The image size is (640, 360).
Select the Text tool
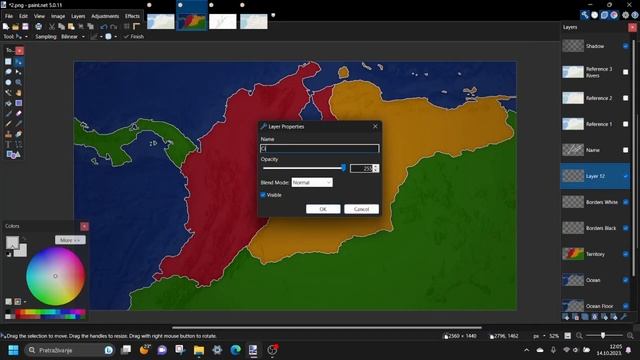tap(8, 144)
